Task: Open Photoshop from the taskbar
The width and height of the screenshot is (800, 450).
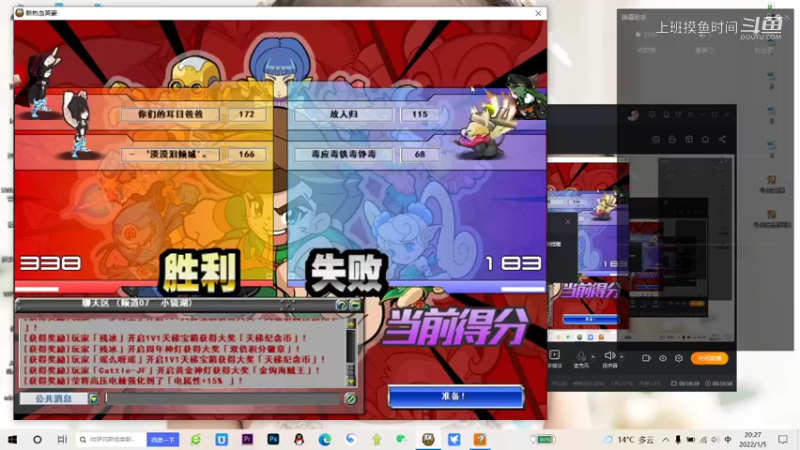Action: [273, 439]
